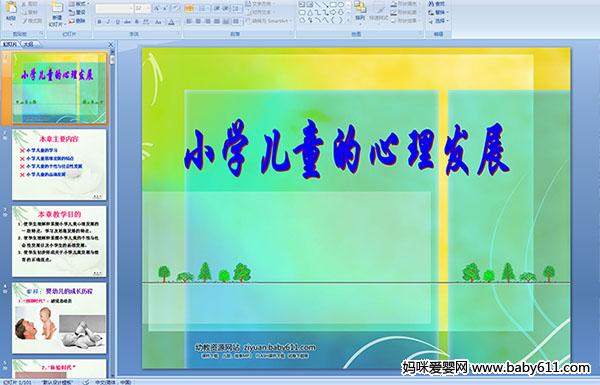Close the slide thumbnail pane
The width and height of the screenshot is (600, 385).
click(x=111, y=45)
